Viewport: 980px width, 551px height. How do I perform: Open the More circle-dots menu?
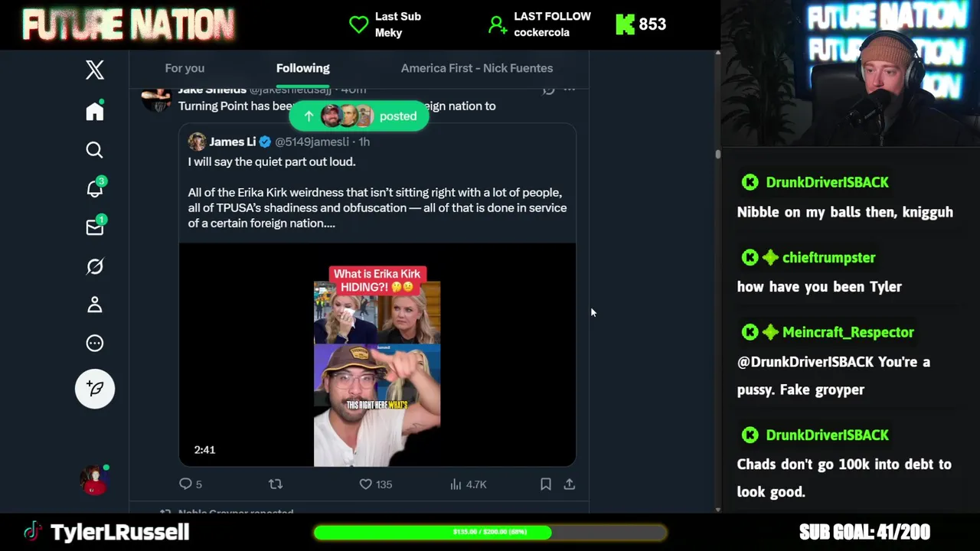95,344
